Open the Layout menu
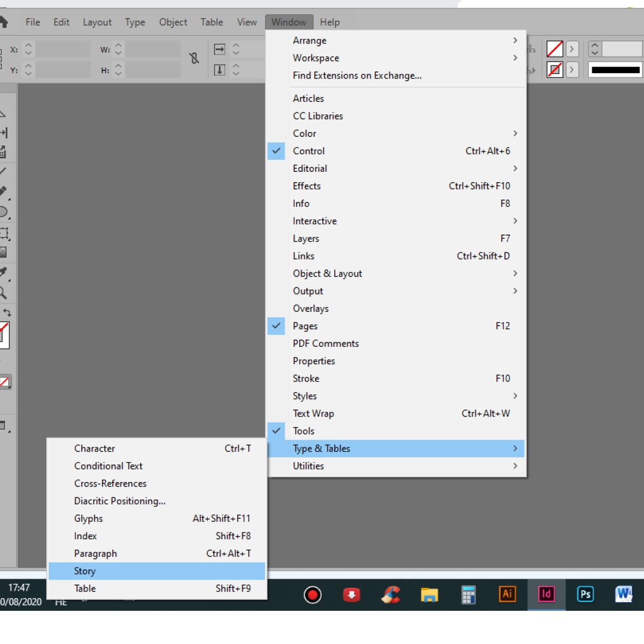This screenshot has height=644, width=644. click(x=97, y=22)
